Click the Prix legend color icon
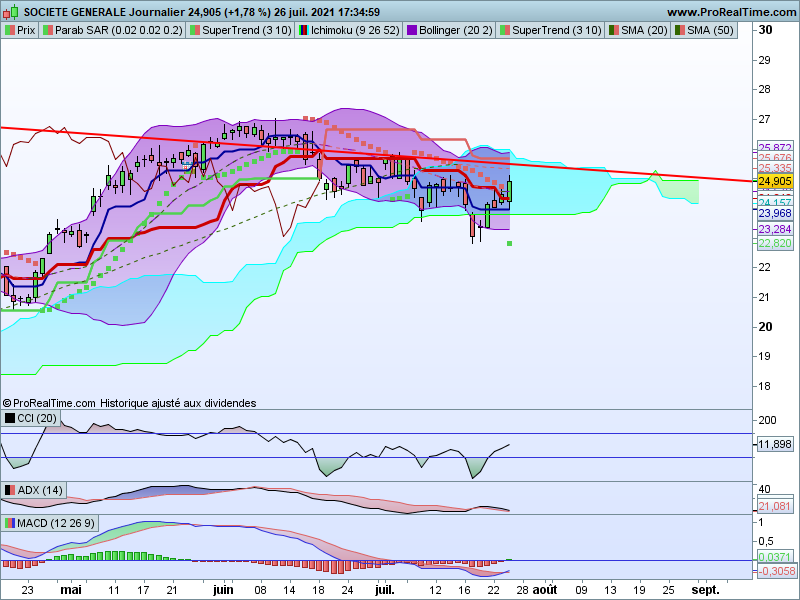This screenshot has width=800, height=600. tap(10, 31)
